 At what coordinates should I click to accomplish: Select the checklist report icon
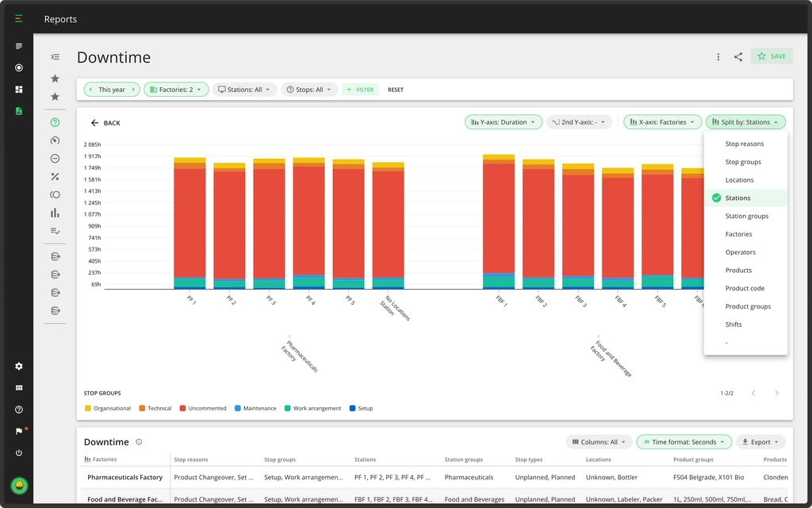point(55,231)
